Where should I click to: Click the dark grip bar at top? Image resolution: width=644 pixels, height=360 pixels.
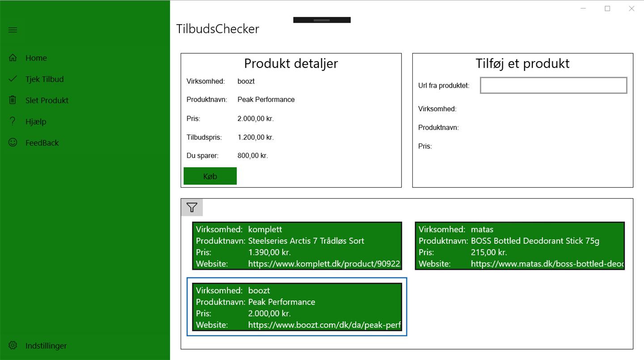[322, 20]
